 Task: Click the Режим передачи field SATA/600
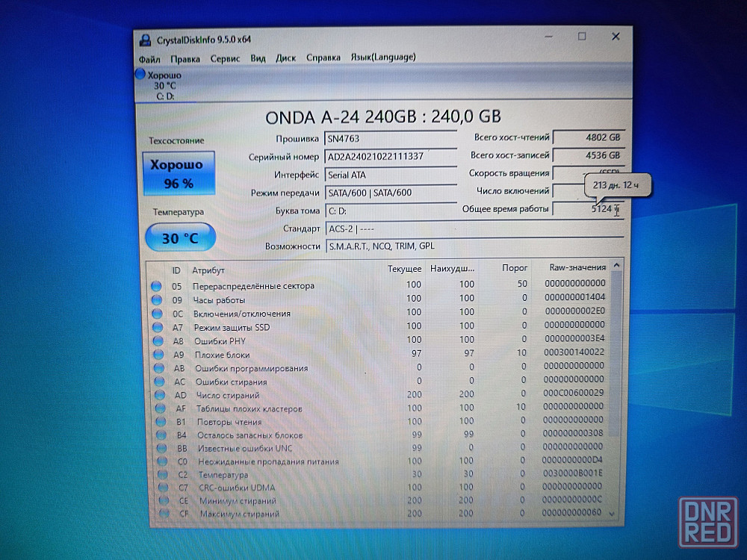point(391,193)
